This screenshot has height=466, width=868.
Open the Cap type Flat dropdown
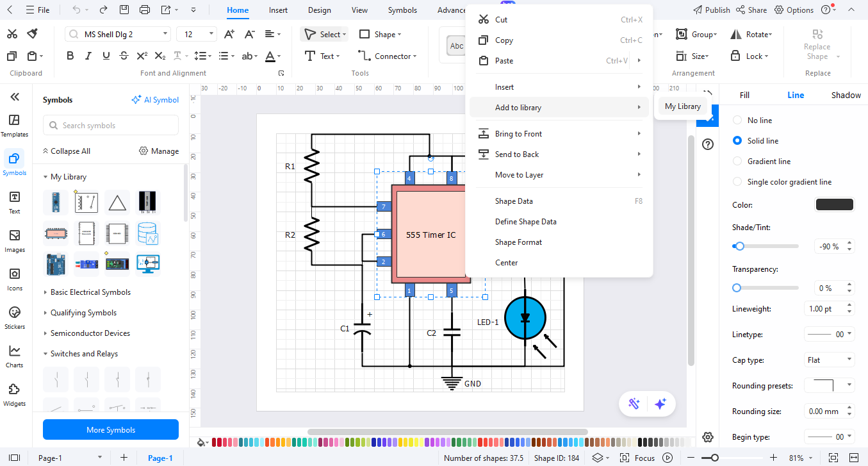830,360
